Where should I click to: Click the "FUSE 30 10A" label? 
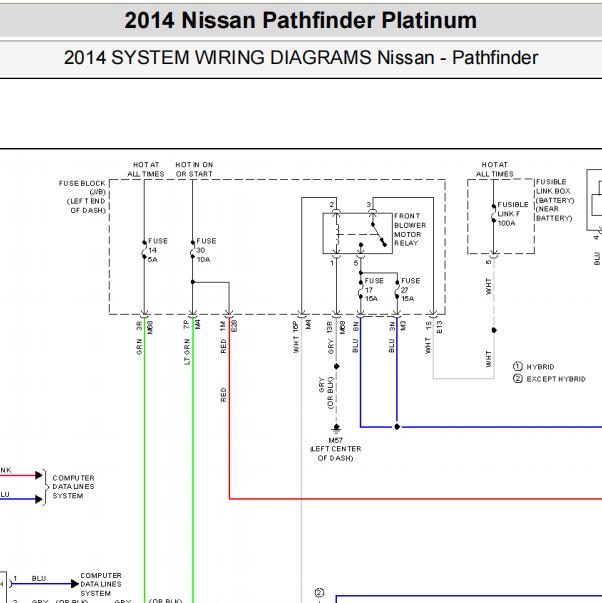pyautogui.click(x=206, y=250)
